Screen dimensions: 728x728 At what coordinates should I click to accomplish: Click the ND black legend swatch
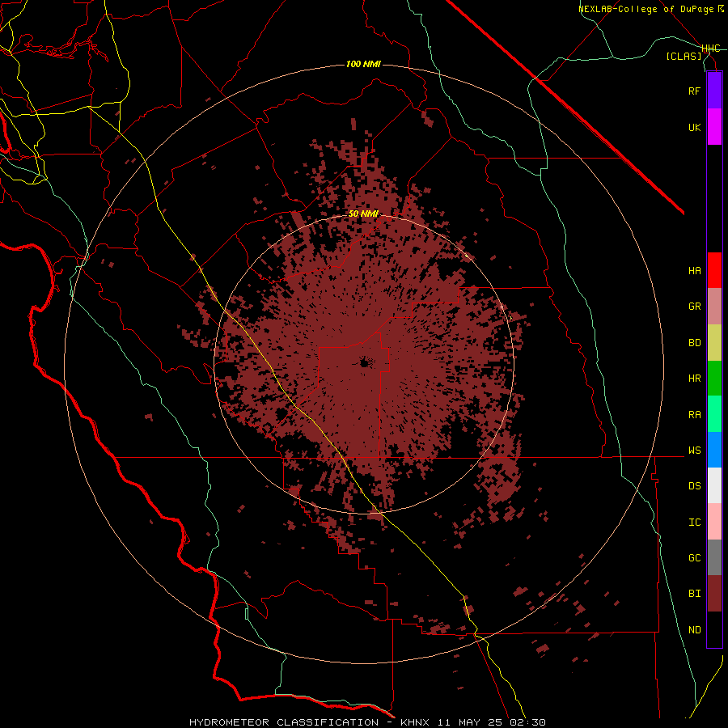(714, 629)
